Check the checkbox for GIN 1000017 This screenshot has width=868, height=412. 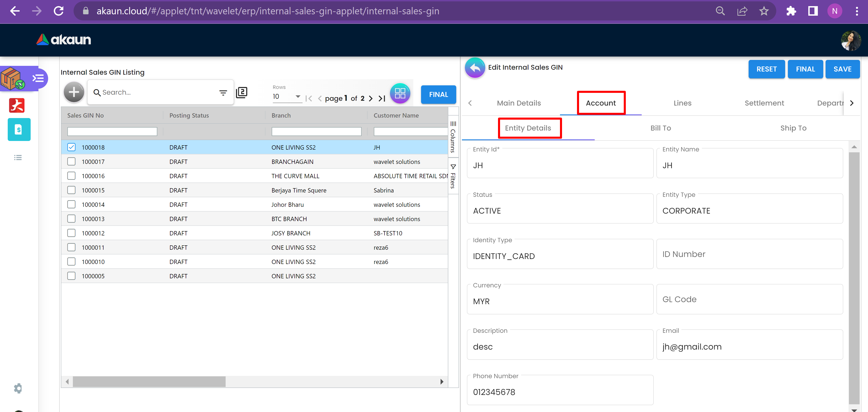click(72, 162)
